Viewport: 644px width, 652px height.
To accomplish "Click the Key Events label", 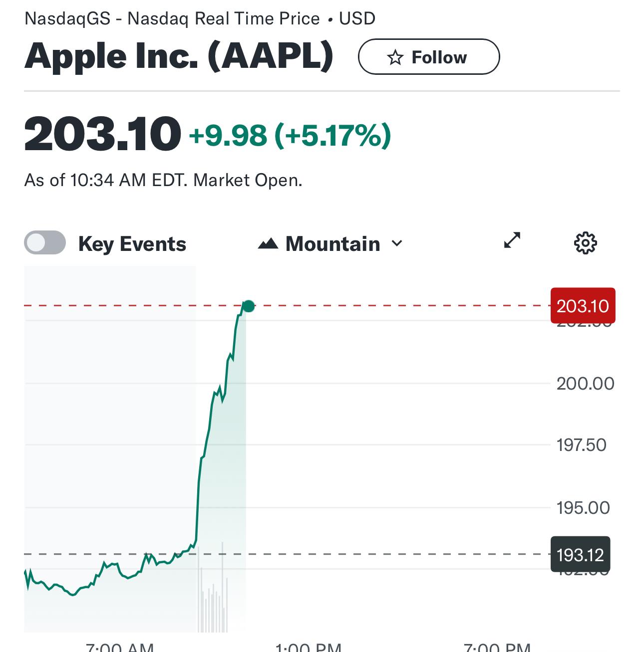I will (x=132, y=244).
